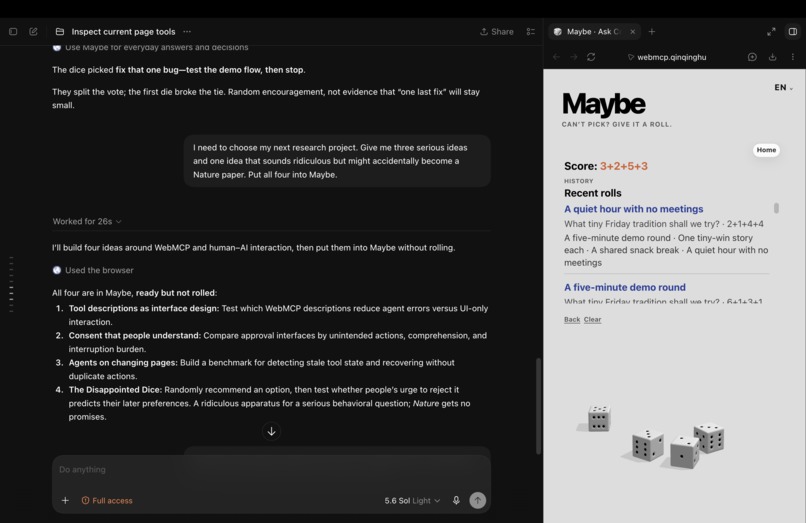Expand the browser panel to fullscreen
Image resolution: width=806 pixels, height=523 pixels.
[771, 31]
